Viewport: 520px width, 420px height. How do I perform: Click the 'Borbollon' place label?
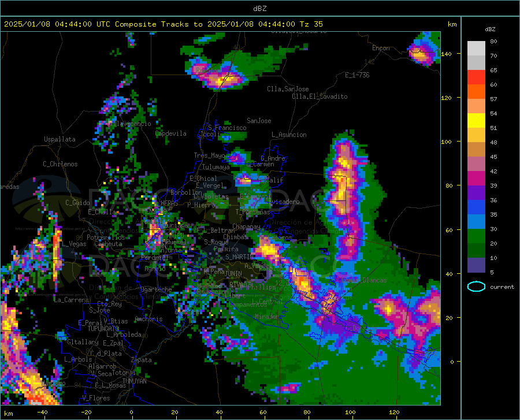pos(187,192)
